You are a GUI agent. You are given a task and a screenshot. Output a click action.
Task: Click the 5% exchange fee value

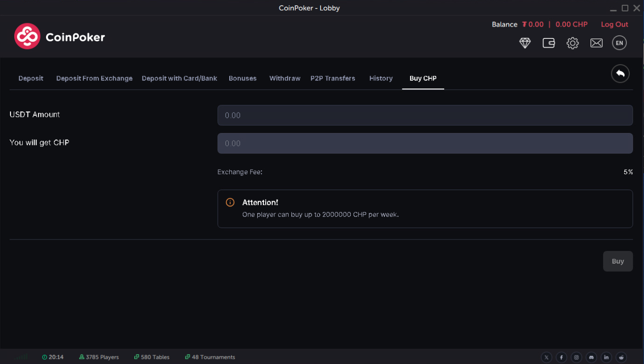click(628, 172)
